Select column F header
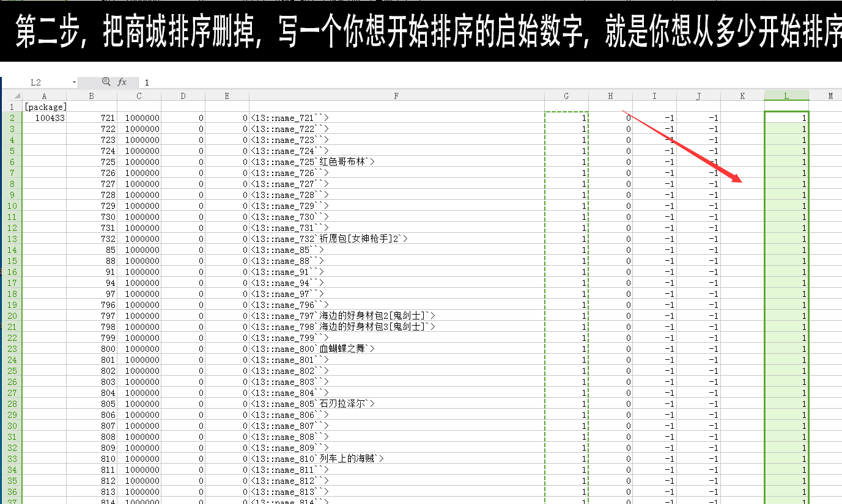Image resolution: width=842 pixels, height=504 pixels. pyautogui.click(x=396, y=96)
